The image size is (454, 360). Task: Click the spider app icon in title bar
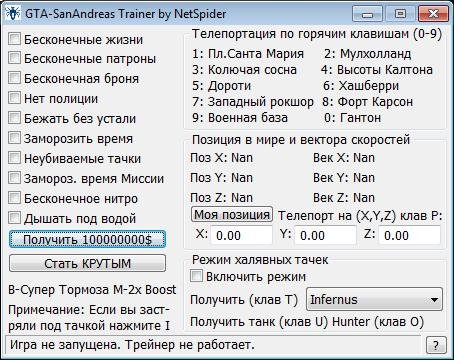[x=13, y=14]
